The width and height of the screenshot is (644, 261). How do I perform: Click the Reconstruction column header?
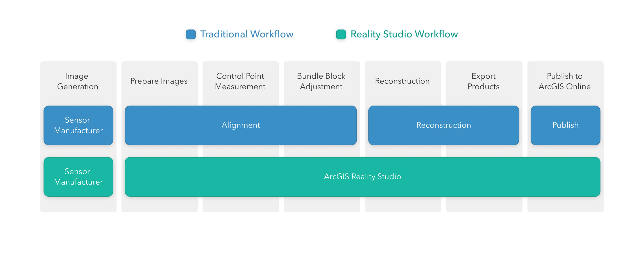tap(402, 81)
